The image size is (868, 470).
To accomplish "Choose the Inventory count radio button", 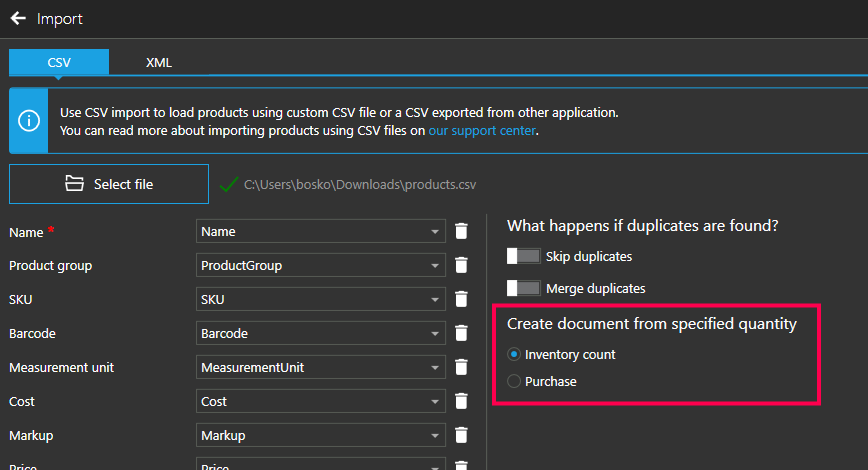I will tap(515, 354).
